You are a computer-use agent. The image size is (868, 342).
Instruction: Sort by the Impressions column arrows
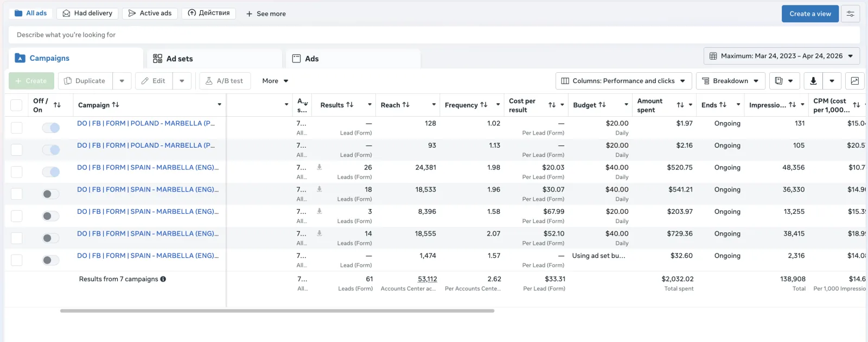(x=793, y=105)
